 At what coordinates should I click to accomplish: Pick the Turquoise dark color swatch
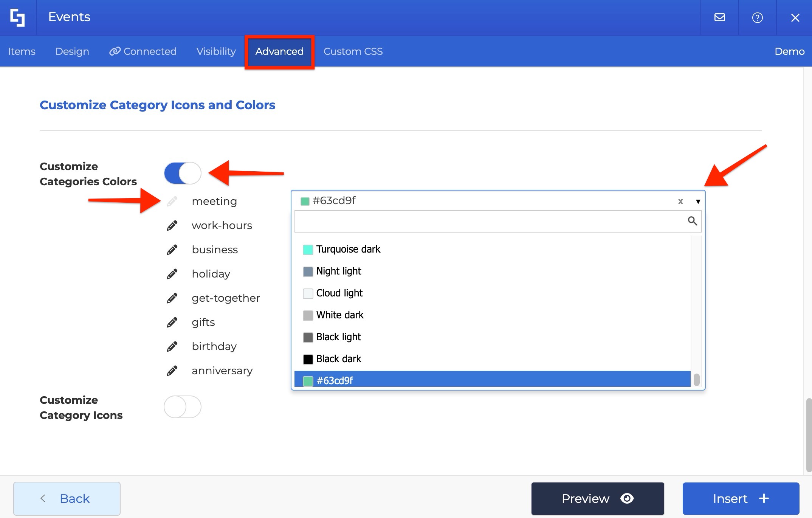308,250
